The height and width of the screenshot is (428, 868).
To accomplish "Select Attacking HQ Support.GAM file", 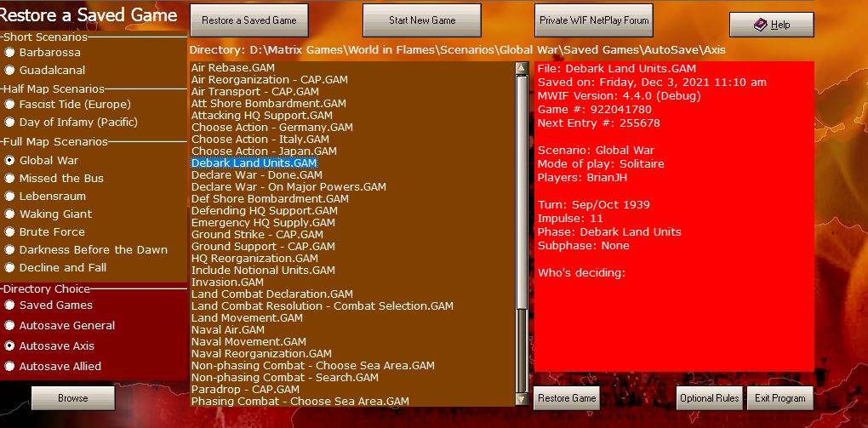I will 262,116.
